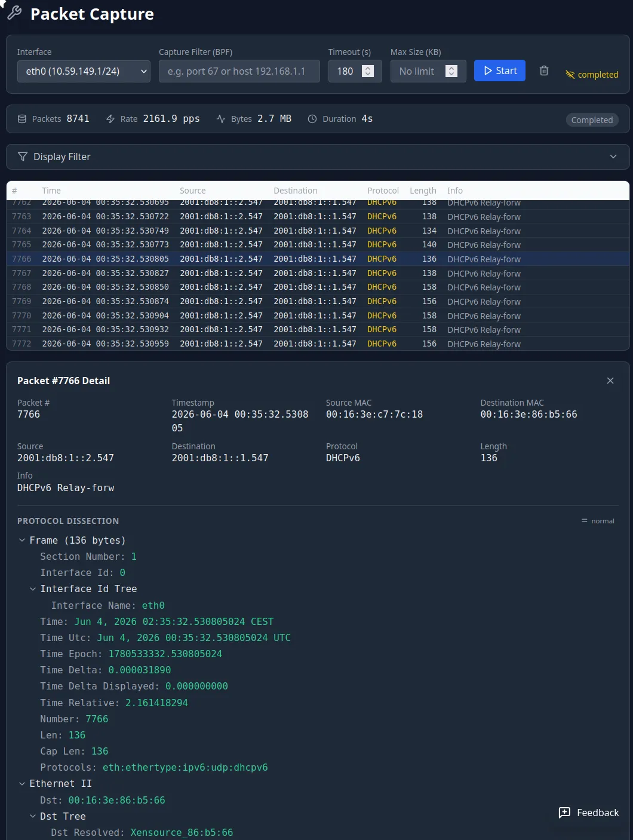Image resolution: width=633 pixels, height=840 pixels.
Task: Click the Dst Resolved Xensource_86:b5:66 value
Action: pyautogui.click(x=182, y=832)
